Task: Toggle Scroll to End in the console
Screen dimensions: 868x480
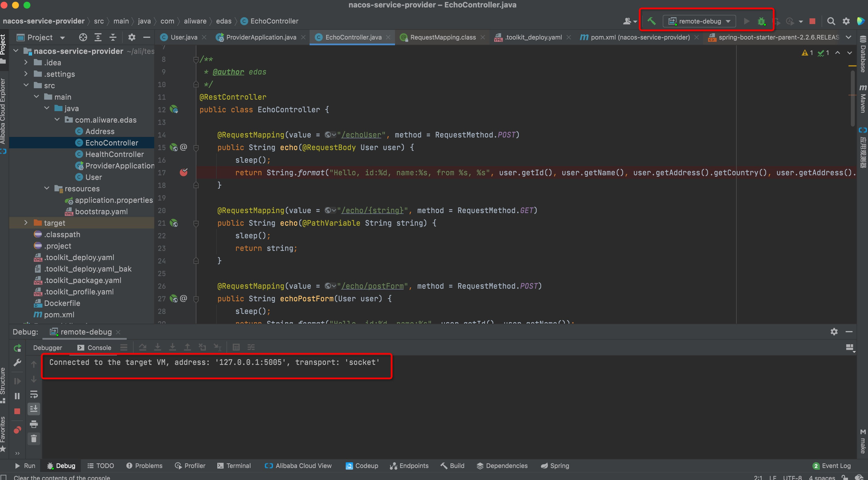Action: (x=34, y=409)
